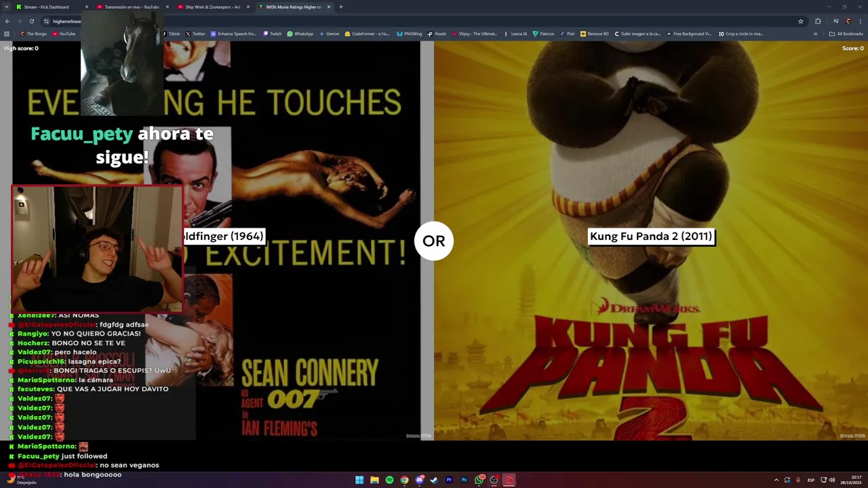Open WhatsApp from the taskbar

tap(479, 480)
